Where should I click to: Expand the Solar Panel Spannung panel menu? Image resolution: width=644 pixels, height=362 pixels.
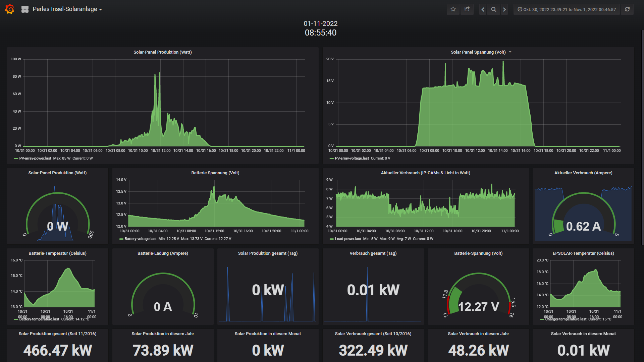tap(510, 52)
